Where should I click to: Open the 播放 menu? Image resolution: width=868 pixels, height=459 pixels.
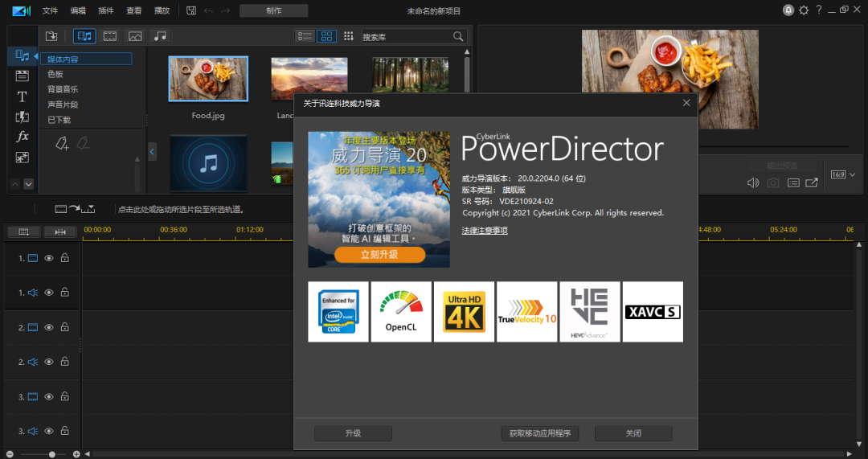click(x=162, y=10)
